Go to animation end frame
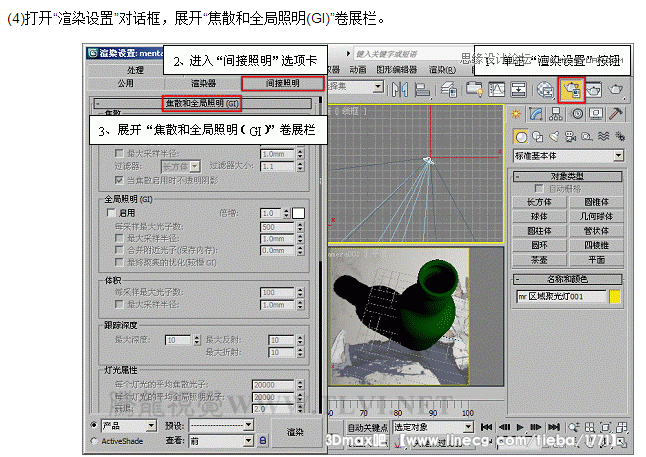Screen dimensions: 646x457 (x=553, y=427)
